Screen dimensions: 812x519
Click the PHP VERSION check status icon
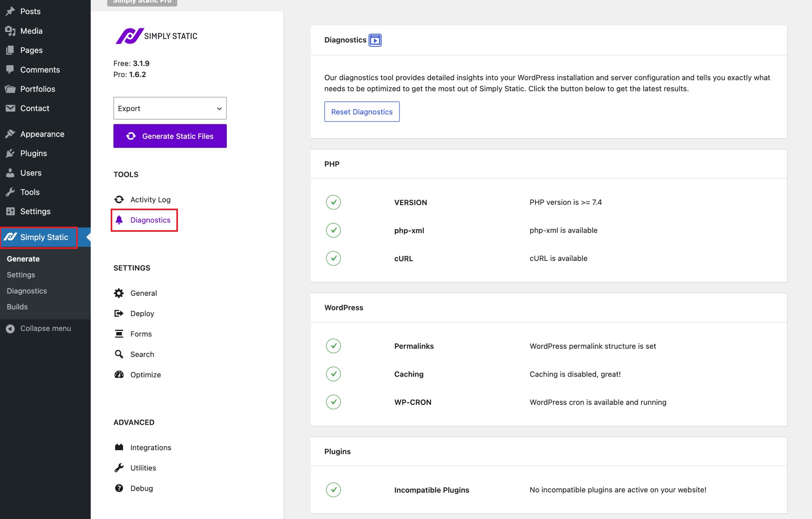tap(333, 202)
